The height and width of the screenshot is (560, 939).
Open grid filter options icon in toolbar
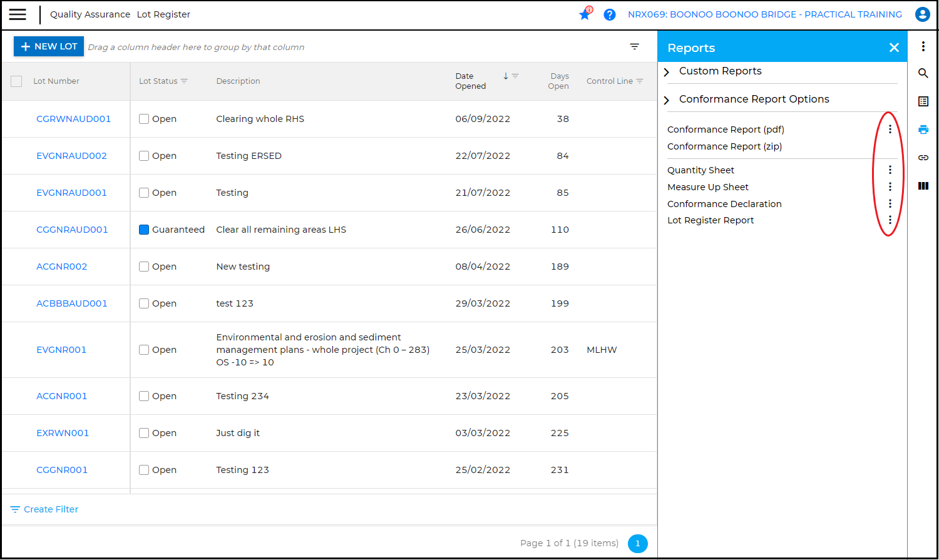click(x=634, y=47)
